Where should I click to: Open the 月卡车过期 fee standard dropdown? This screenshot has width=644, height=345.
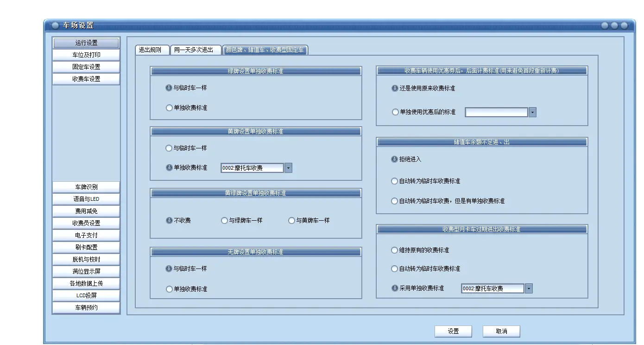pos(529,289)
